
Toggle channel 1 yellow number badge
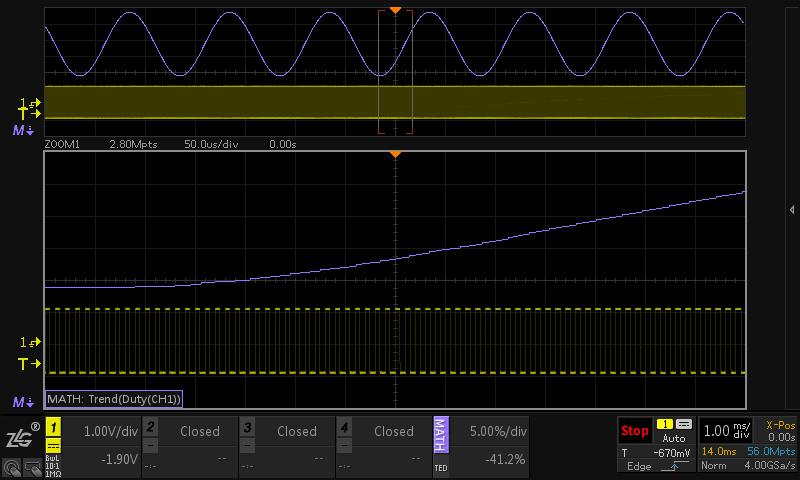[x=54, y=427]
